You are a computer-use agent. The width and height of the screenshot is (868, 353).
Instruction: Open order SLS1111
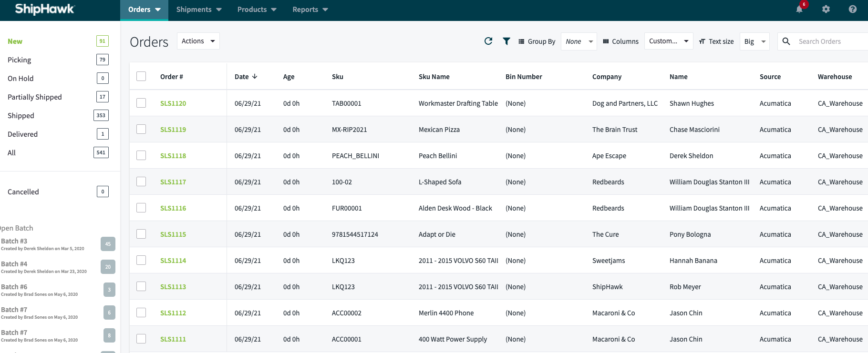click(173, 339)
